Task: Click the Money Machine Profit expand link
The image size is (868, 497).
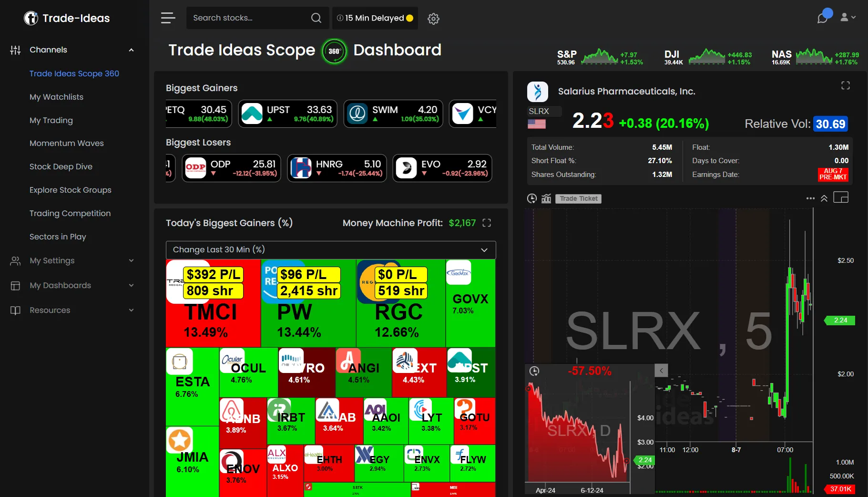Action: 487,223
